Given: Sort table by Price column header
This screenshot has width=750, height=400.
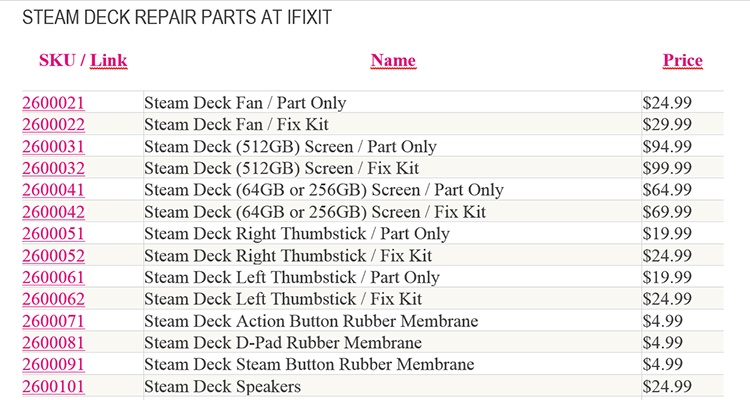Looking at the screenshot, I should click(x=682, y=61).
